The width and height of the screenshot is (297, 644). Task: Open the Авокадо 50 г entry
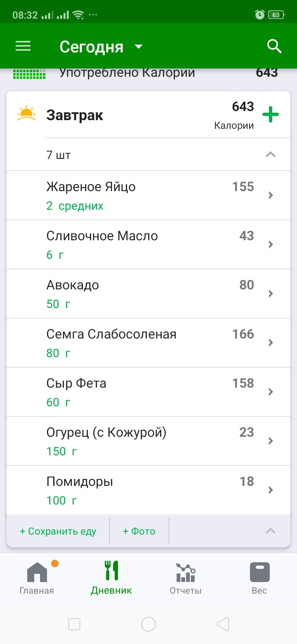(x=148, y=294)
